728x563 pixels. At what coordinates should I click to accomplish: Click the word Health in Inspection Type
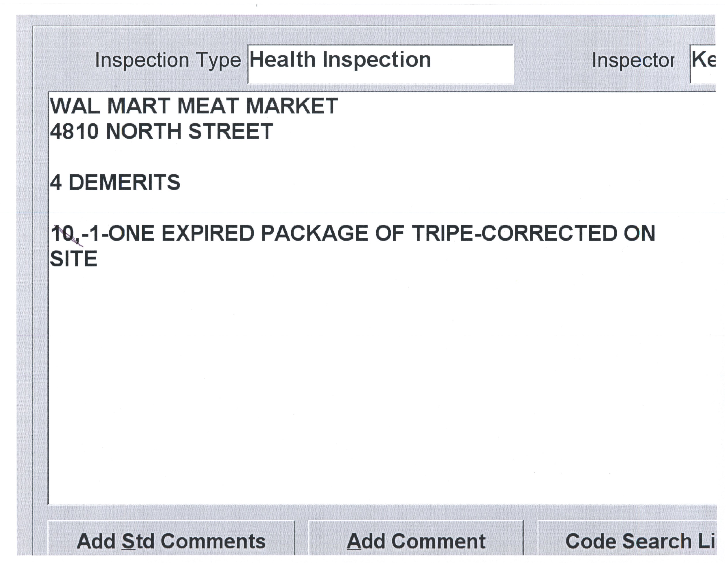pos(282,60)
